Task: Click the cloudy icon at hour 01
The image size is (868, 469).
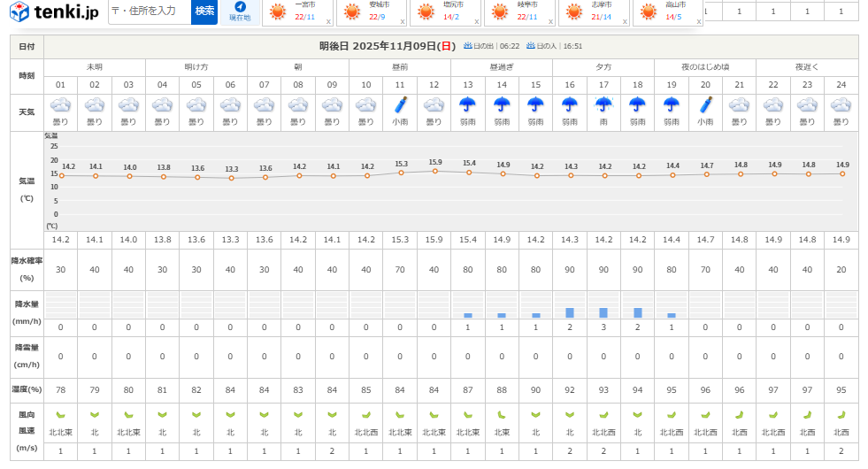Action: coord(60,104)
